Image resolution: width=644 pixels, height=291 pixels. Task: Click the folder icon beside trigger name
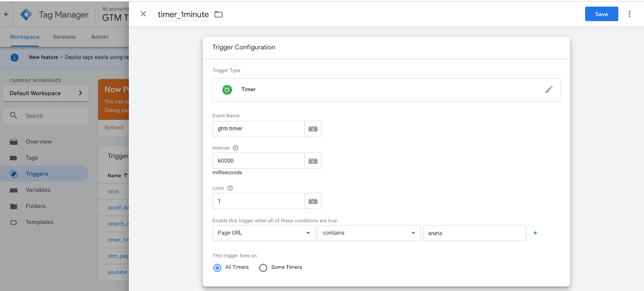(x=219, y=15)
